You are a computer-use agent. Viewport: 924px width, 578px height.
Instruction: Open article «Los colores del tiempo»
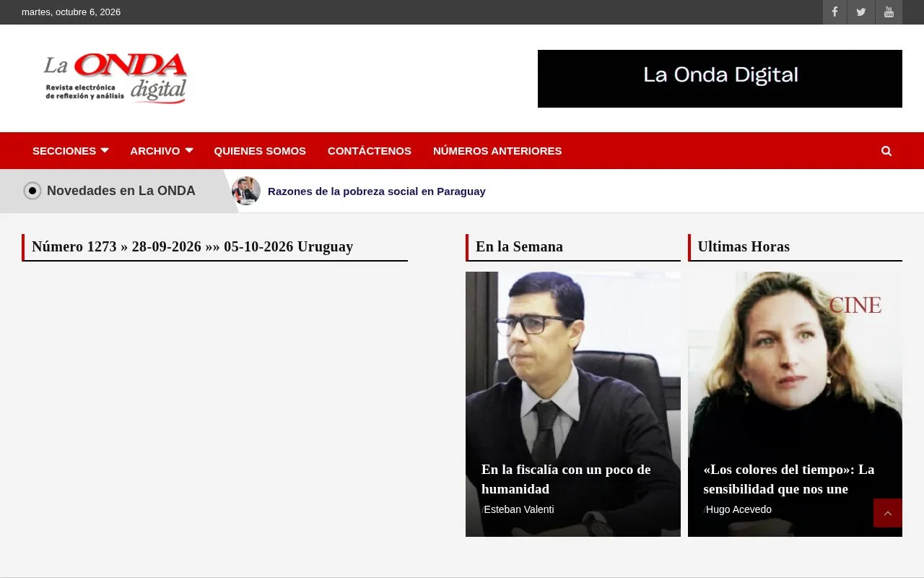(789, 479)
